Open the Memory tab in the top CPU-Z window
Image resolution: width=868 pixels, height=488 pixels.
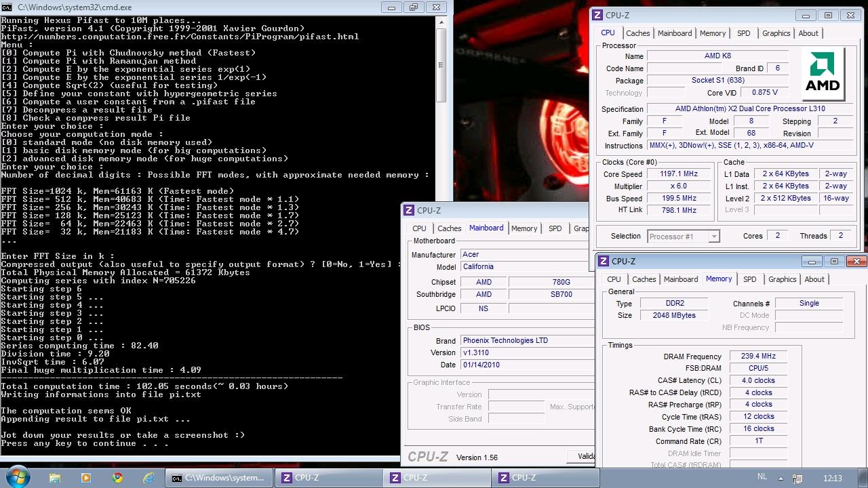(x=713, y=33)
